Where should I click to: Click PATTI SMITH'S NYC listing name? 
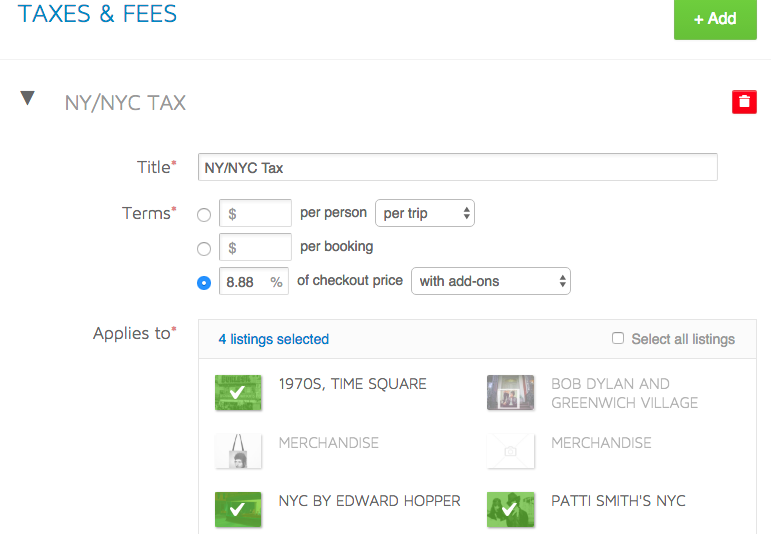618,501
